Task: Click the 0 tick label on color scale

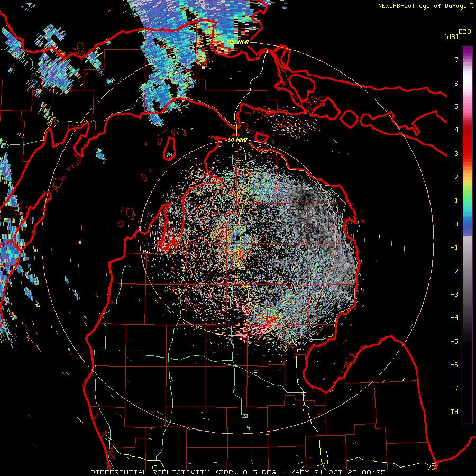Action: coord(456,224)
